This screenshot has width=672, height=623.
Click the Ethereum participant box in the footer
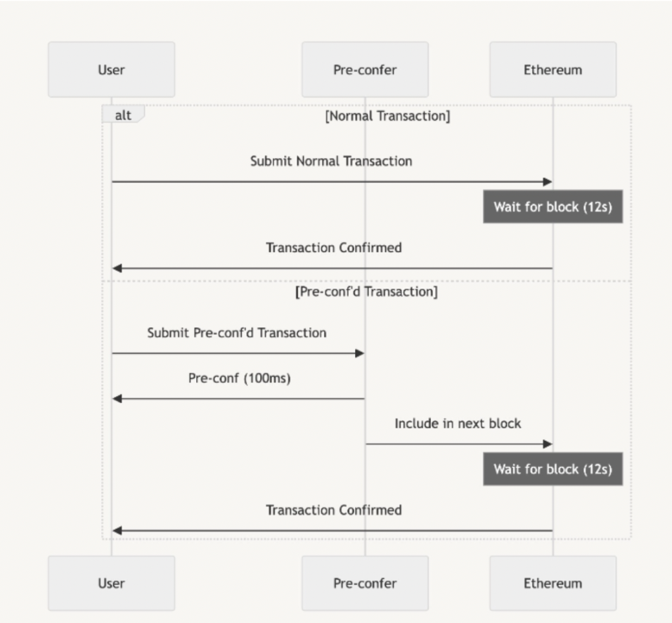[x=553, y=583]
